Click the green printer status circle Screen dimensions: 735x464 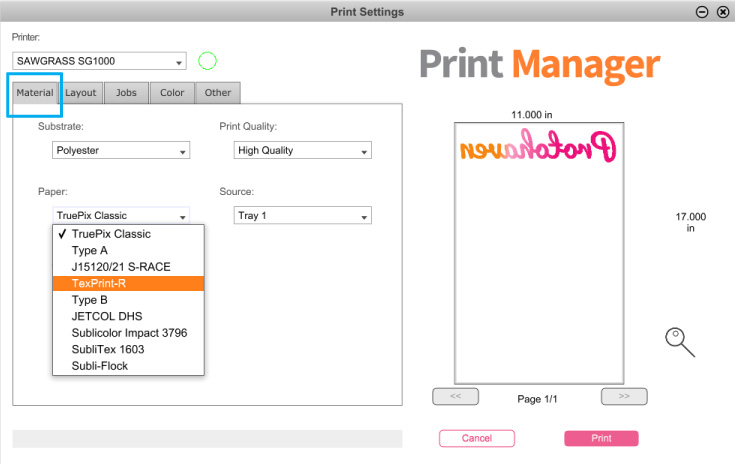click(x=207, y=61)
